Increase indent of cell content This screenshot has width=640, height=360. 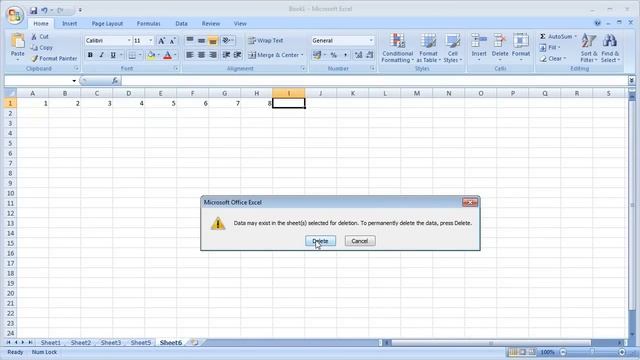pos(238,55)
